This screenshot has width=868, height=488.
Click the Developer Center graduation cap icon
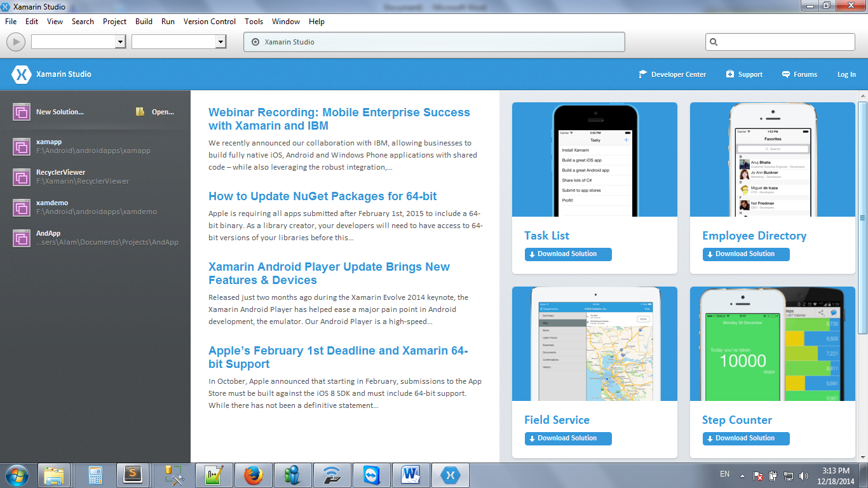(x=643, y=74)
